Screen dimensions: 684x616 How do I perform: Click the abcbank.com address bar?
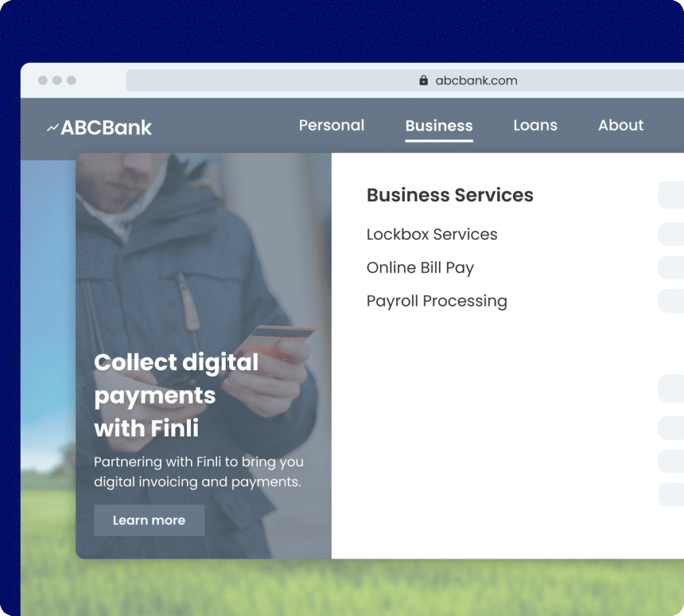pyautogui.click(x=405, y=80)
